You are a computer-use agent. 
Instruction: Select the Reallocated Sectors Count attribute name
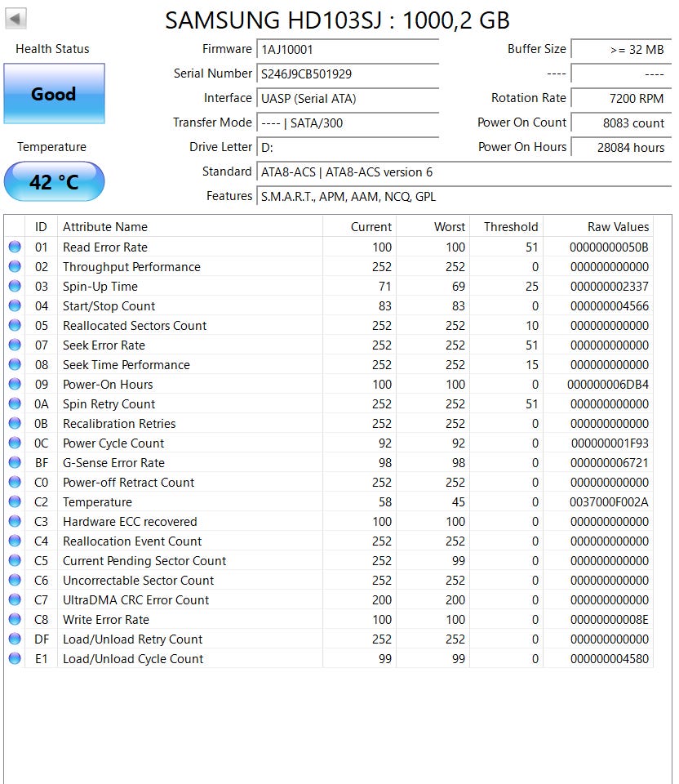(x=135, y=326)
